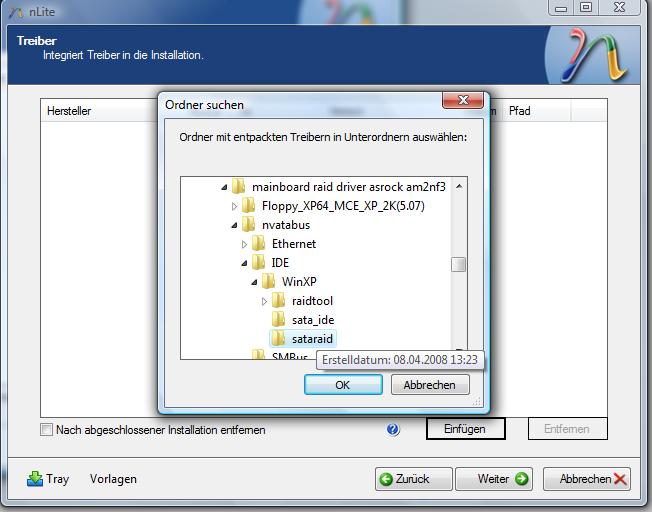Collapse the mainboard raid driver asrock am2nf3 node
The width and height of the screenshot is (652, 512).
[224, 188]
